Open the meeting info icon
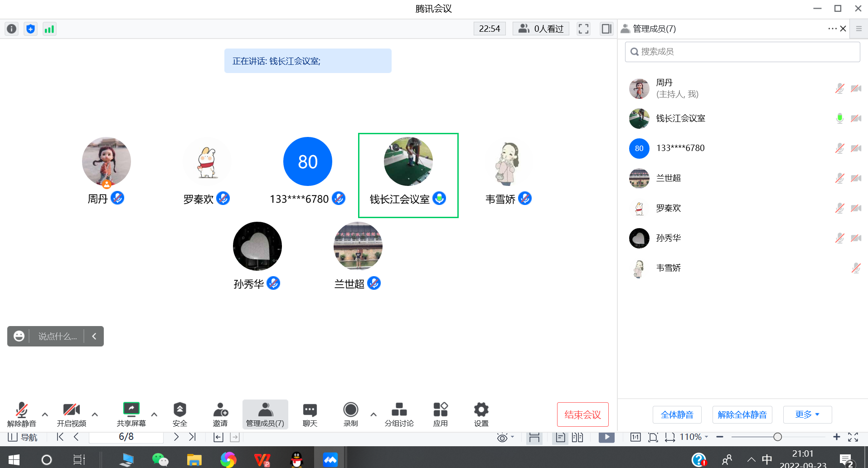This screenshot has width=868, height=468. [12, 29]
